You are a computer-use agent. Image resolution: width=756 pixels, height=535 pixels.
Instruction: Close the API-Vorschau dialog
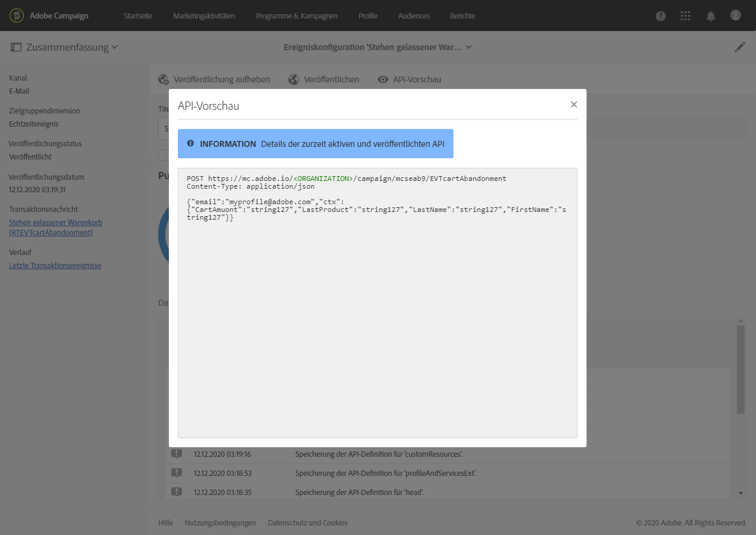[x=574, y=104]
